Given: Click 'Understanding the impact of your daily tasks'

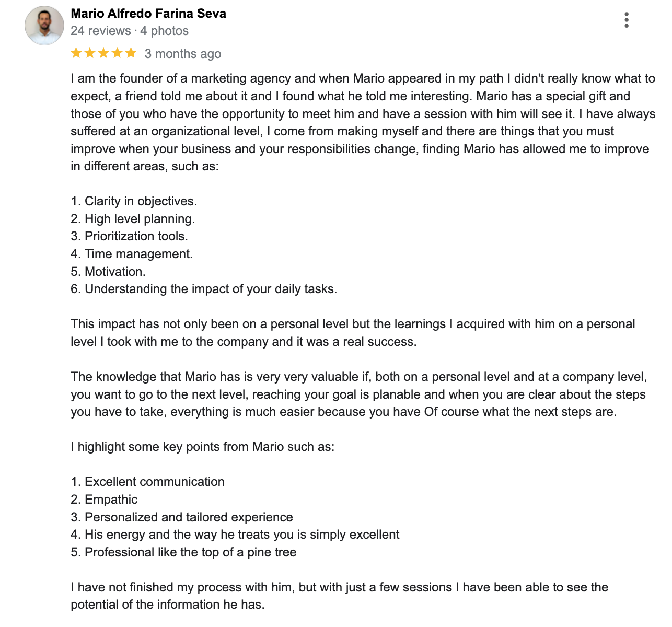Looking at the screenshot, I should (204, 289).
